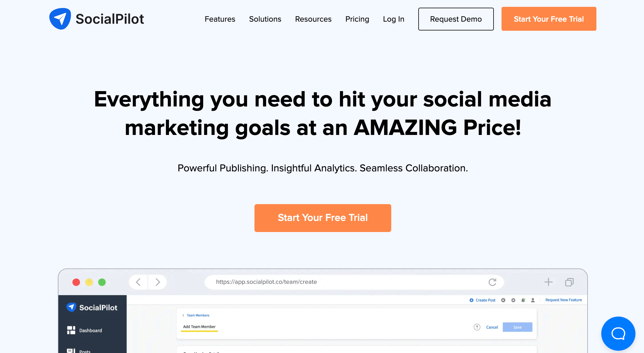Collapse back to Team Members with the chevron
The image size is (644, 353).
(183, 315)
